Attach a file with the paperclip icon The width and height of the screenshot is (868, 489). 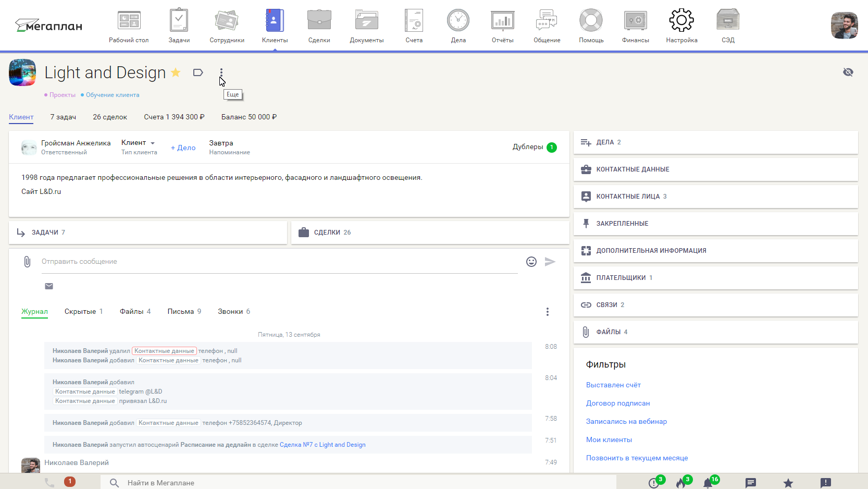[27, 262]
